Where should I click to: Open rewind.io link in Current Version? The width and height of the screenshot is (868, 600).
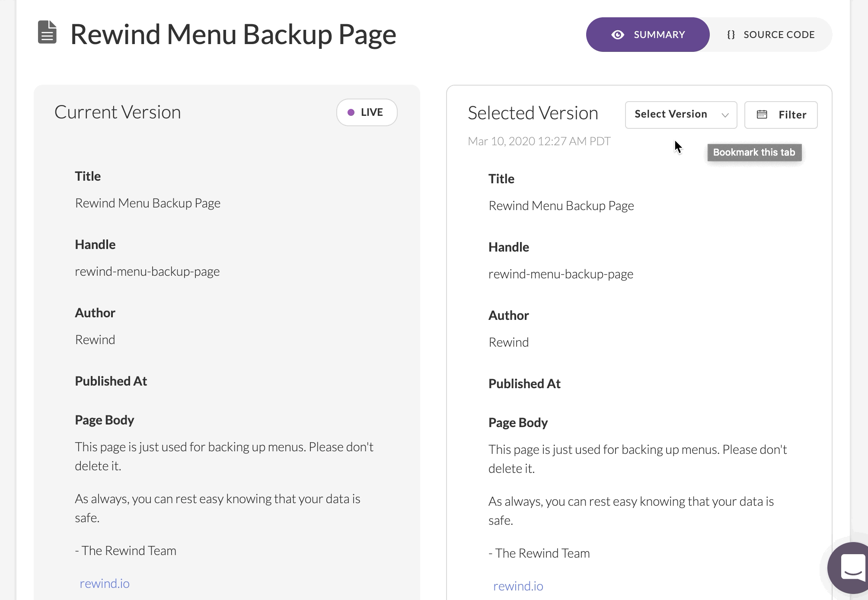point(105,584)
